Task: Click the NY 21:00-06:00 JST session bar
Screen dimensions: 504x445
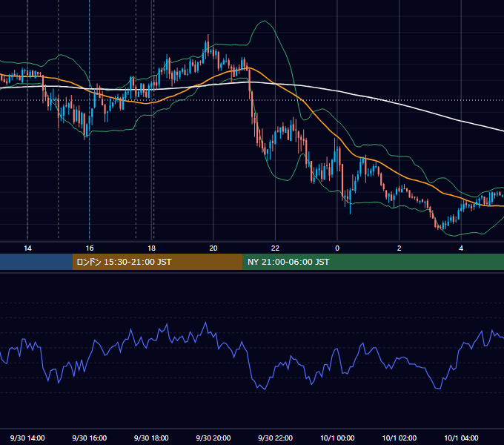Action: pos(373,262)
